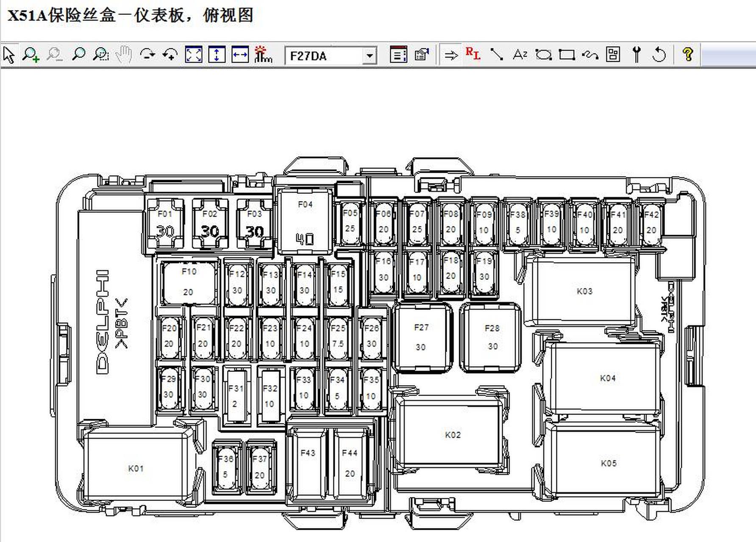Open help with yellow question mark
Image resolution: width=756 pixels, height=542 pixels.
(688, 55)
